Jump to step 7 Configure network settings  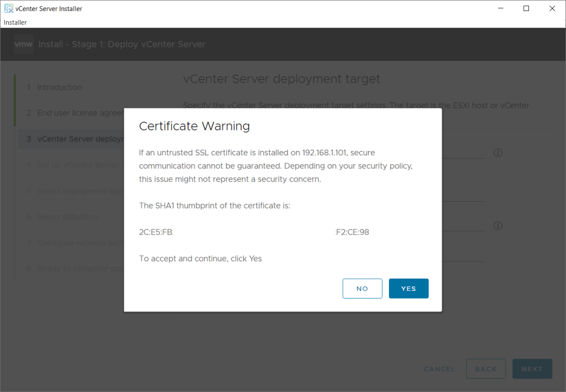tap(77, 243)
